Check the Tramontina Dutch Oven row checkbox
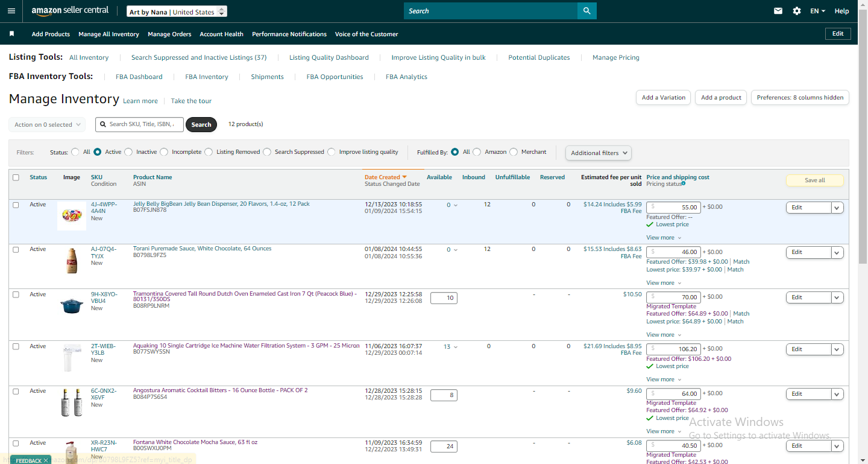 point(16,294)
